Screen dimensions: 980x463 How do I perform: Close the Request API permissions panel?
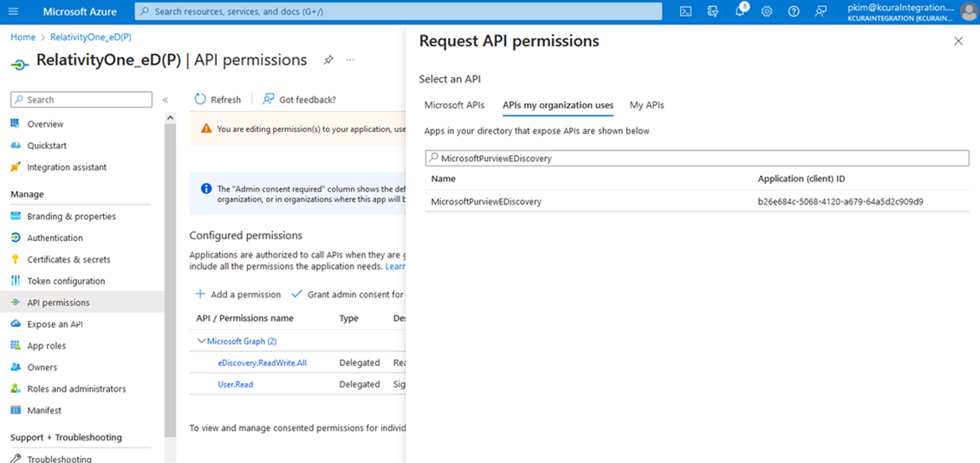[958, 41]
